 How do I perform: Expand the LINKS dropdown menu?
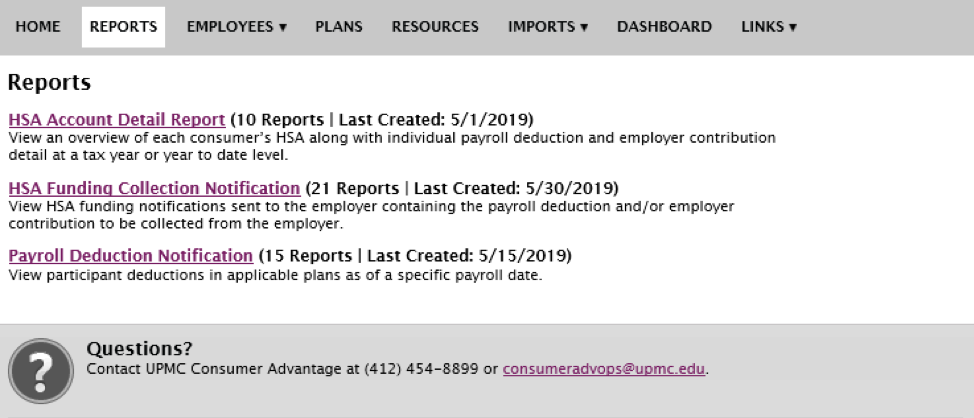point(768,27)
